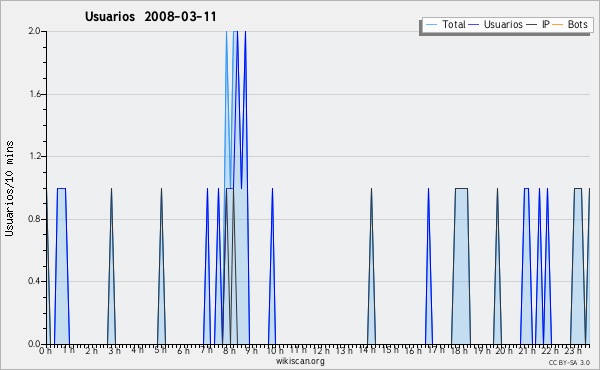Click the x-axis label '10 h'
Screen dimensions: 600x370
[x=275, y=351]
